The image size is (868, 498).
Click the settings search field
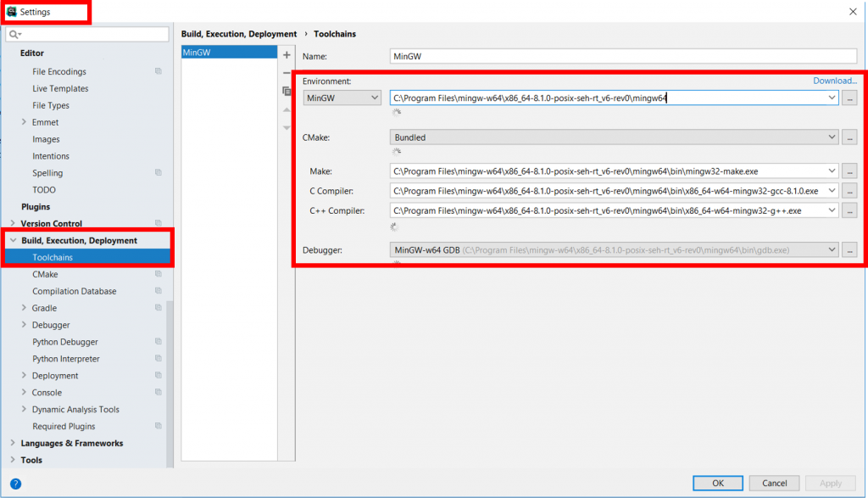pyautogui.click(x=92, y=34)
